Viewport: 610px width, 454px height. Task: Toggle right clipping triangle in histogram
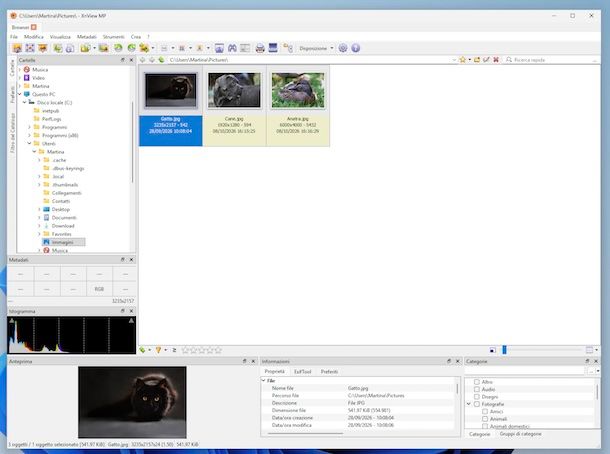(131, 321)
